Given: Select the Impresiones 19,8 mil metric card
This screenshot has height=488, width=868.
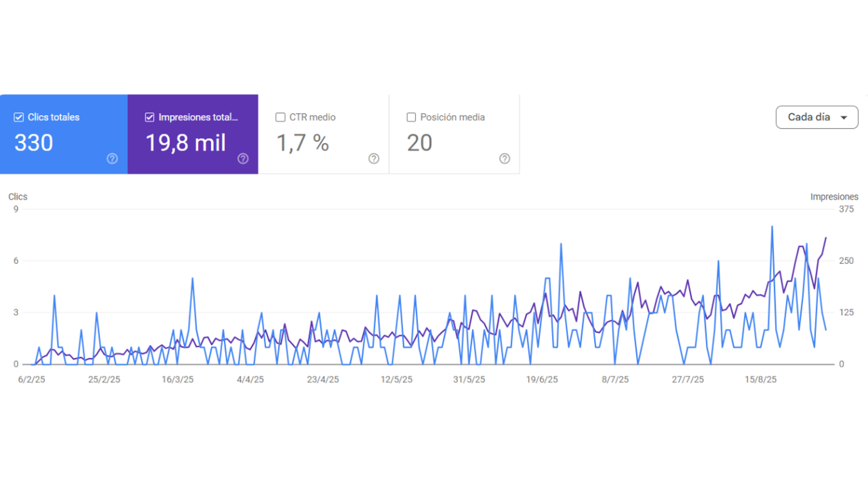Looking at the screenshot, I should 193,134.
